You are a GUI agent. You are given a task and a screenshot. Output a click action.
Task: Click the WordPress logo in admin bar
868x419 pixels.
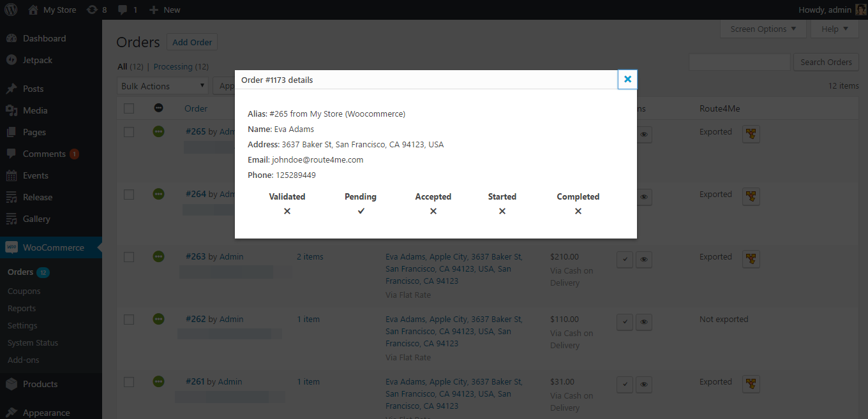click(x=13, y=10)
